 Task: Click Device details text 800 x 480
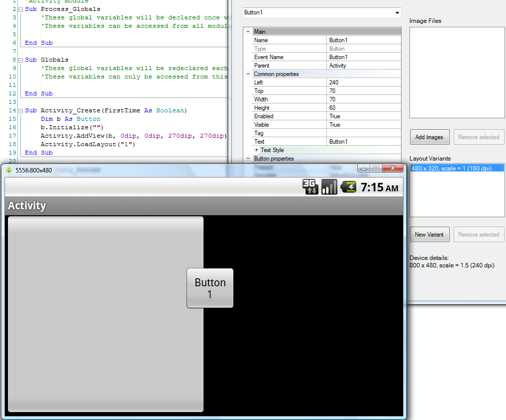coord(452,265)
